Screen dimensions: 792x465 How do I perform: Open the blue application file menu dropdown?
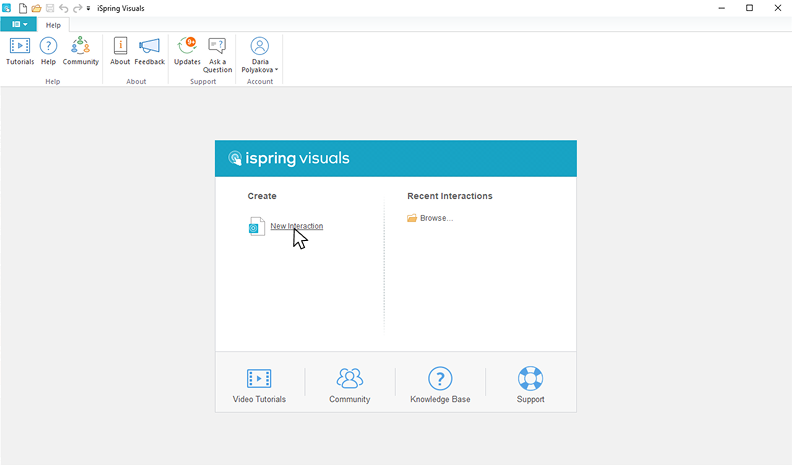click(19, 24)
